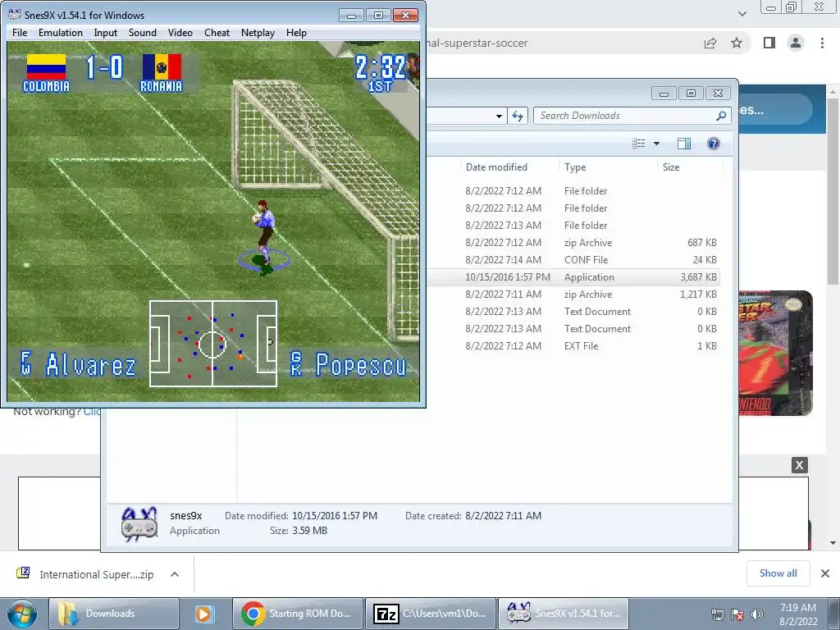Open the Netplay menu
The height and width of the screenshot is (630, 840).
(258, 33)
